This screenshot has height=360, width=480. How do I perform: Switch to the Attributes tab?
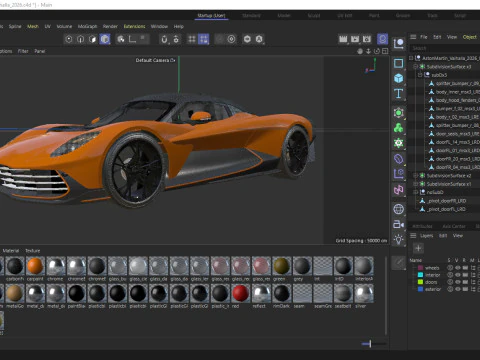pos(422,226)
